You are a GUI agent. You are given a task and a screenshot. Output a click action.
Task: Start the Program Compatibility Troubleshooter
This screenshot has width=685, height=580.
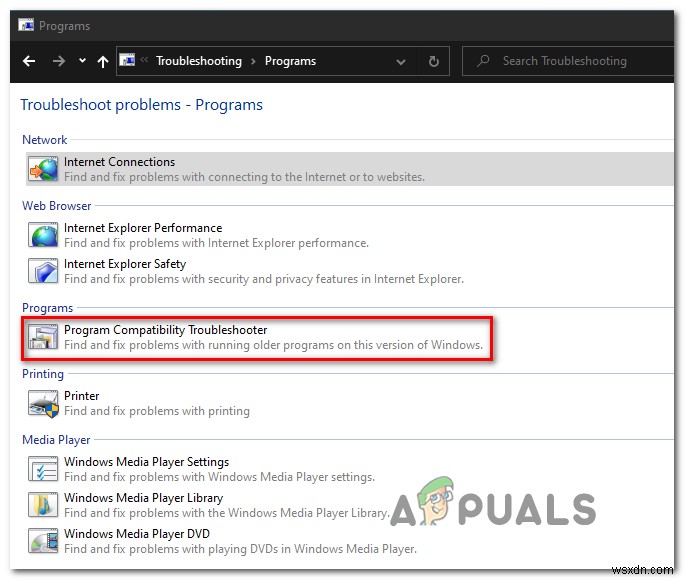point(166,330)
